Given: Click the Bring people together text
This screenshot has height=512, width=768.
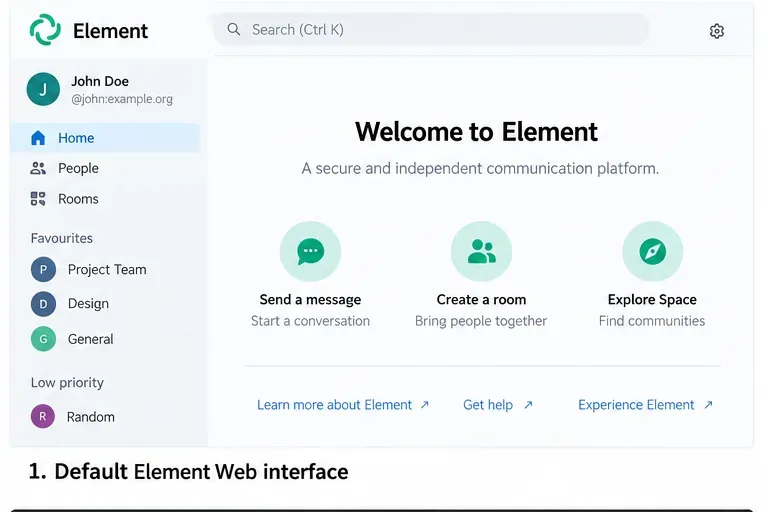Looking at the screenshot, I should pyautogui.click(x=481, y=321).
